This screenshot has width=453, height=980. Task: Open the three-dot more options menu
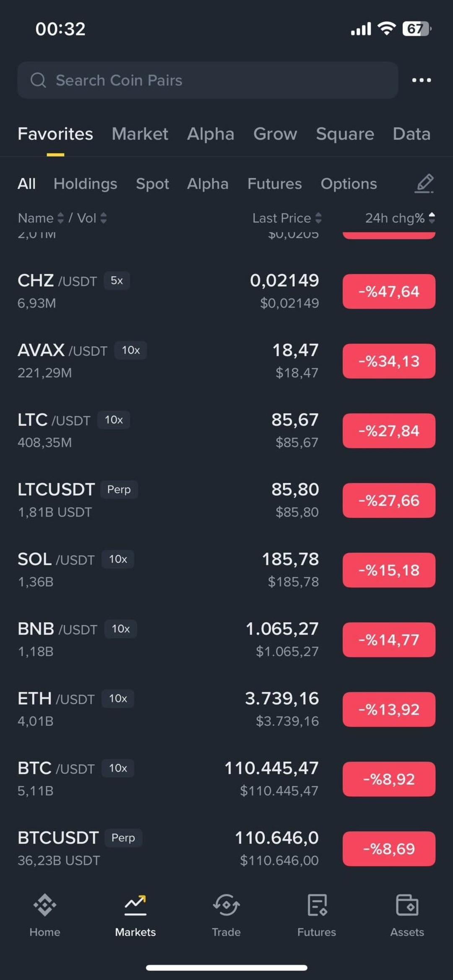tap(421, 80)
